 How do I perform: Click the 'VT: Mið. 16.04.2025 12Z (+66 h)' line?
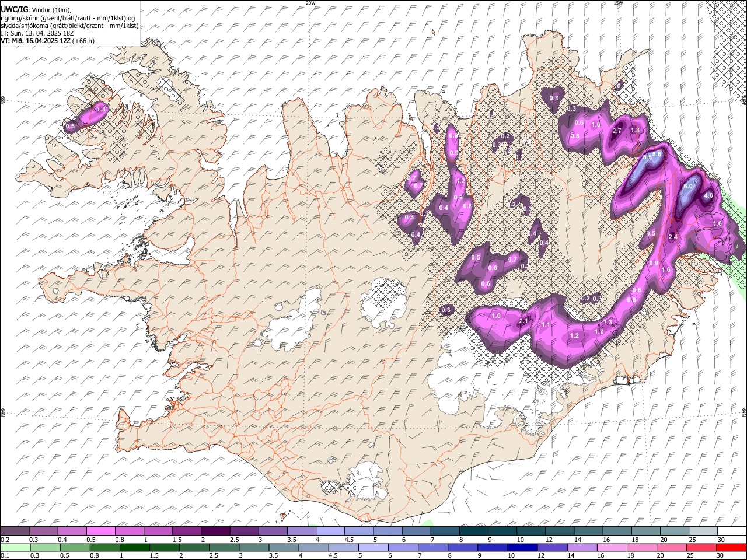(47, 41)
